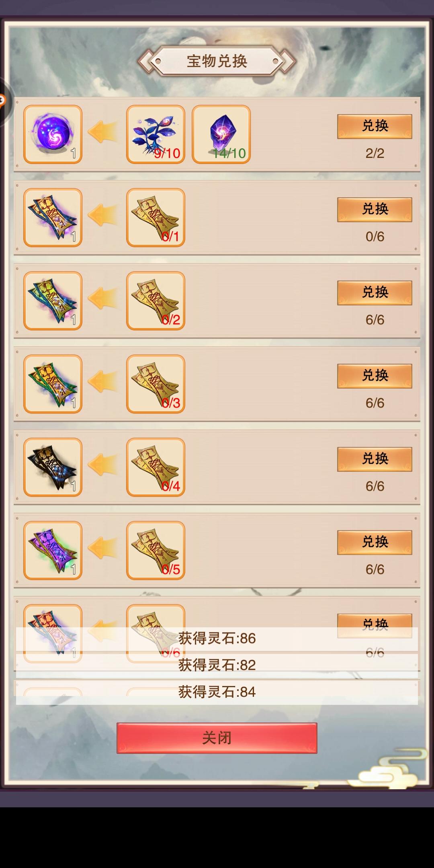This screenshot has height=868, width=434.
Task: Click 兑换 button for the purple talisman row
Action: tap(375, 542)
